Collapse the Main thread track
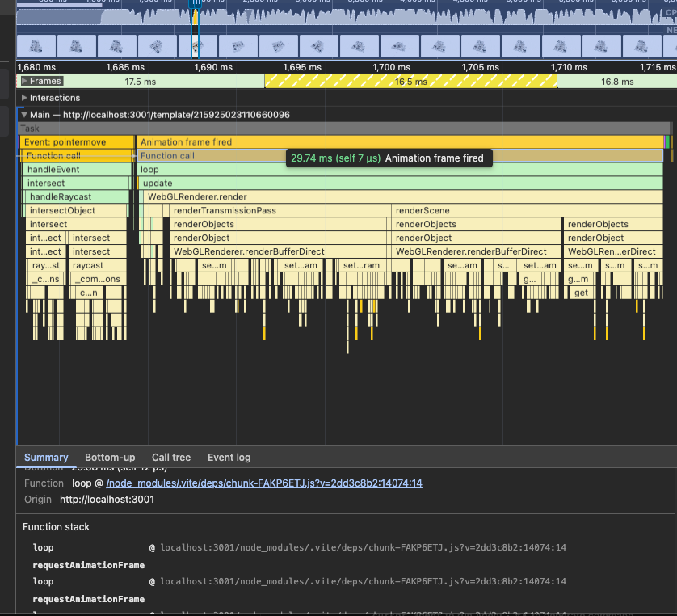677x616 pixels. [x=24, y=115]
